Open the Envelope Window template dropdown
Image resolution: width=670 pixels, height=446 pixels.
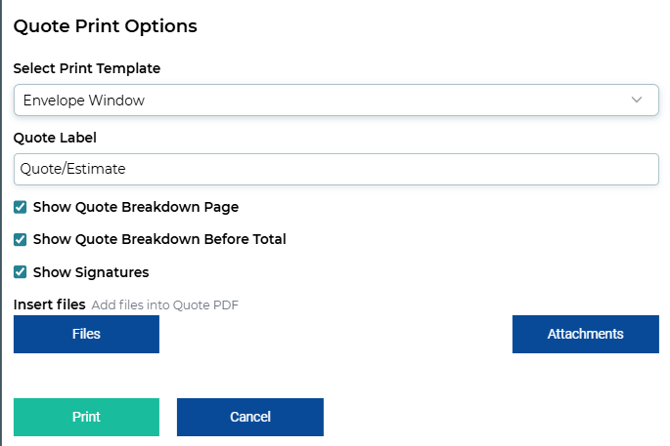click(336, 100)
